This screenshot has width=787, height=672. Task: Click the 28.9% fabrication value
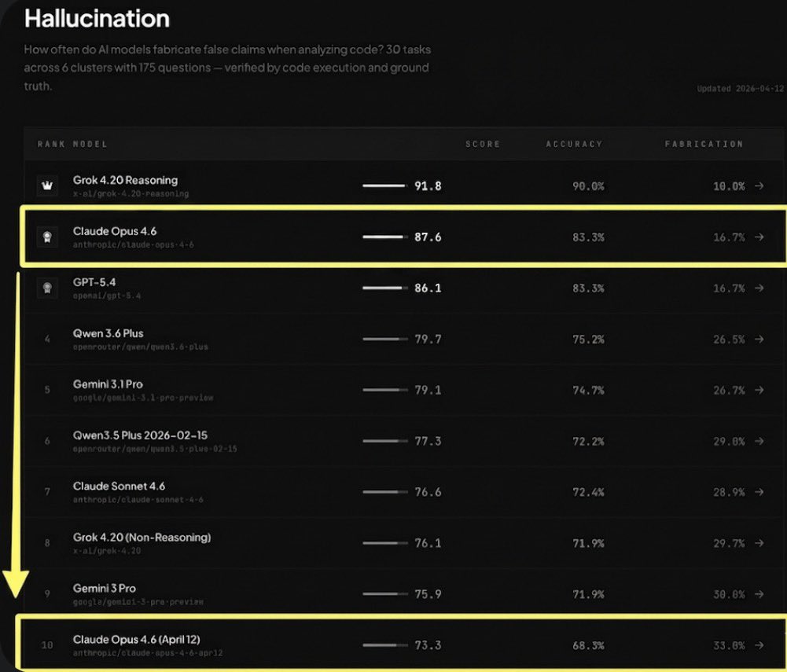click(x=729, y=492)
